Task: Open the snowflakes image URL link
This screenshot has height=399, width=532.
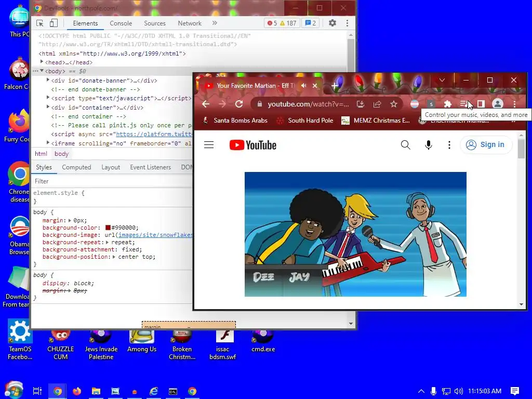Action: point(155,235)
